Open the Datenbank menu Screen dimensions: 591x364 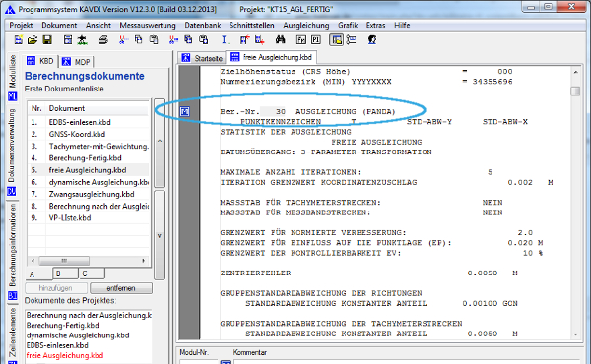tap(203, 25)
